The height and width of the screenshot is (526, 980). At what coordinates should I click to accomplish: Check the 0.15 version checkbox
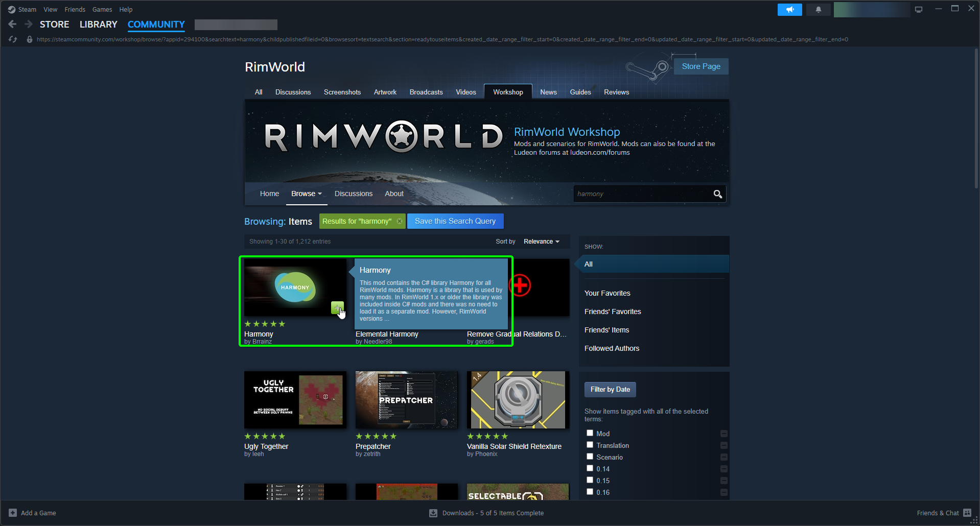[590, 480]
